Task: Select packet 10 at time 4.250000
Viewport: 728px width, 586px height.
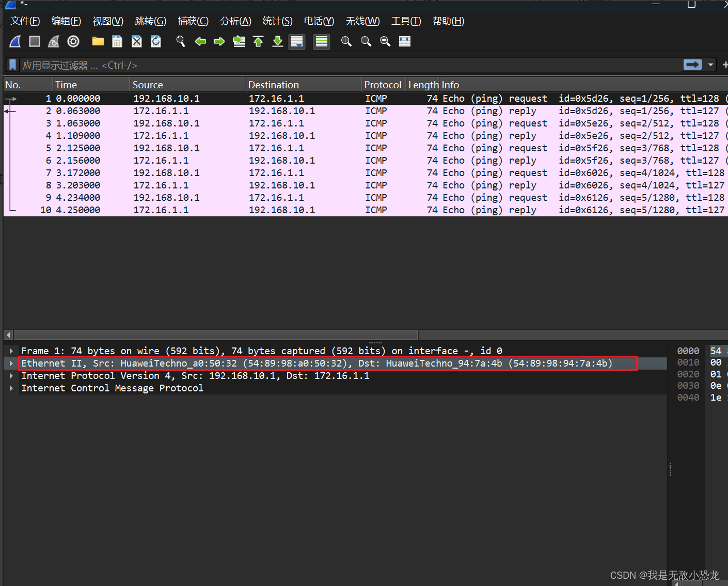Action: click(366, 210)
